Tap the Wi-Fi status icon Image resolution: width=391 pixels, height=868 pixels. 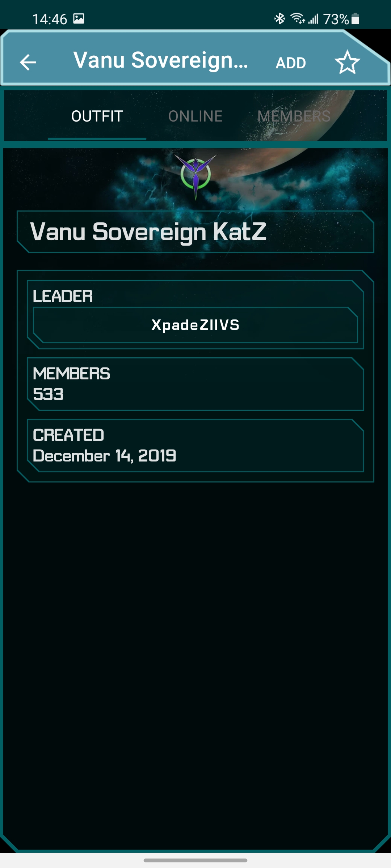pos(298,18)
